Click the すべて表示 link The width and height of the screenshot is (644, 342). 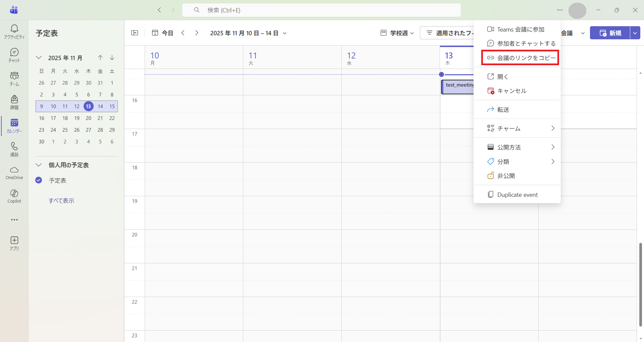pyautogui.click(x=61, y=201)
